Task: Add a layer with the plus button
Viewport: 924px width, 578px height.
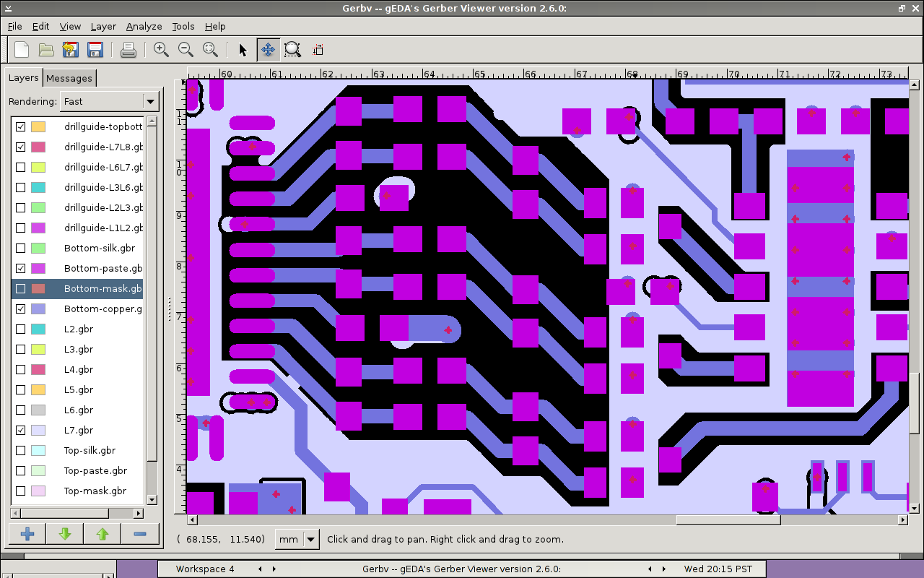Action: tap(27, 534)
